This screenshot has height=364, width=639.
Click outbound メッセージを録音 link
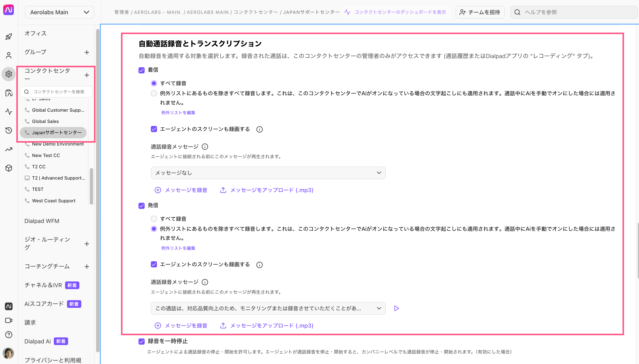[181, 325]
